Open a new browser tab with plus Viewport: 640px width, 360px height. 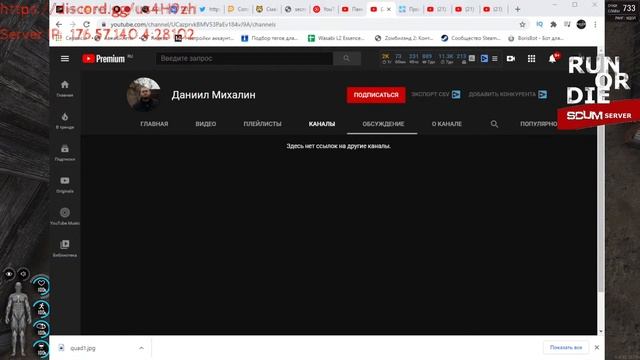pos(517,9)
